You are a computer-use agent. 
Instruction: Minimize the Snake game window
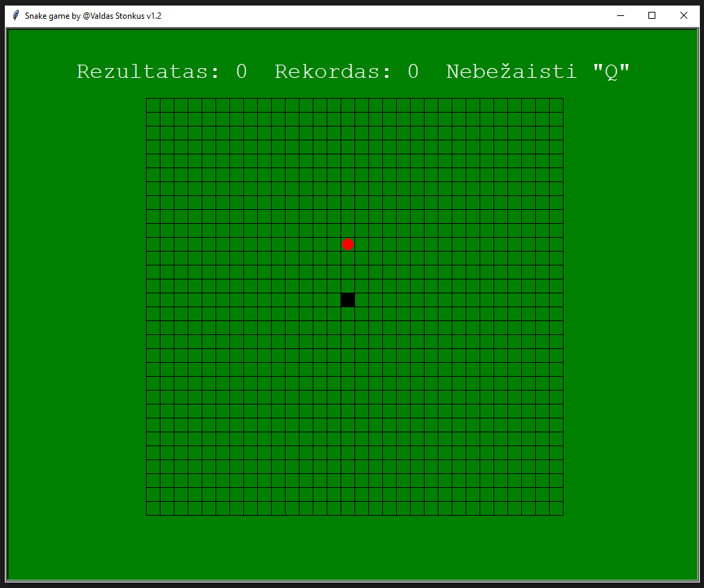(x=620, y=15)
